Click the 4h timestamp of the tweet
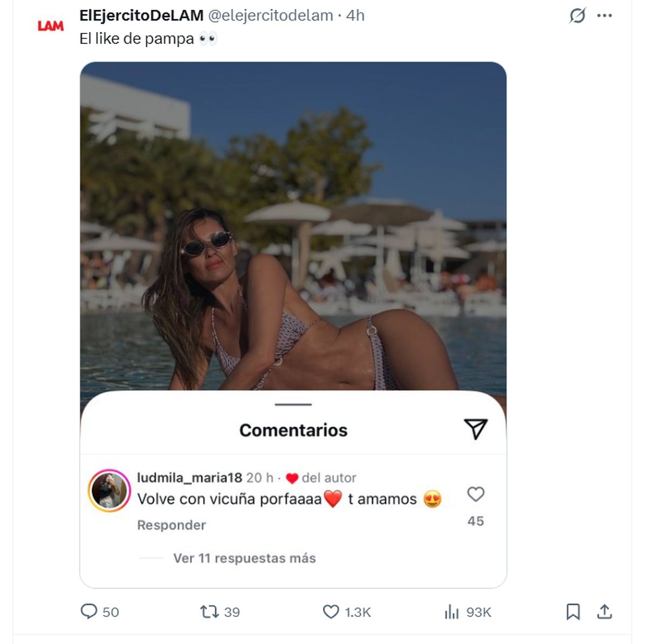 pyautogui.click(x=355, y=16)
